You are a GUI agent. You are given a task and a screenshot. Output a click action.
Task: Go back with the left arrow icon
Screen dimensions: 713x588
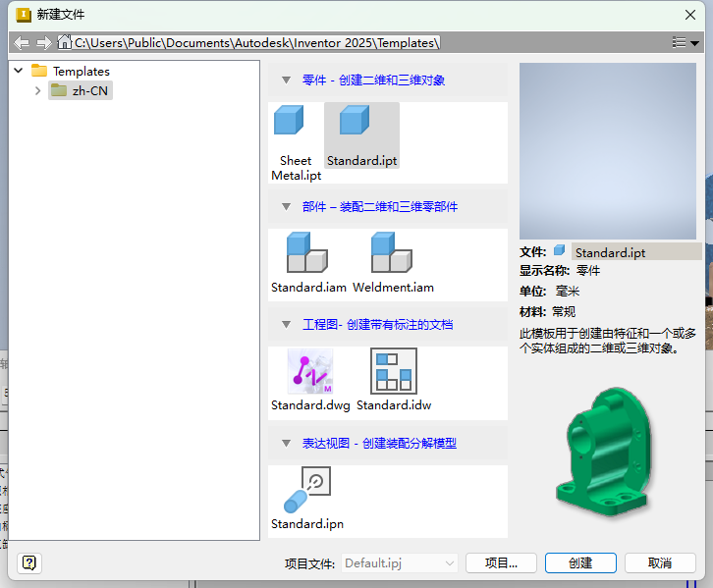coord(22,43)
